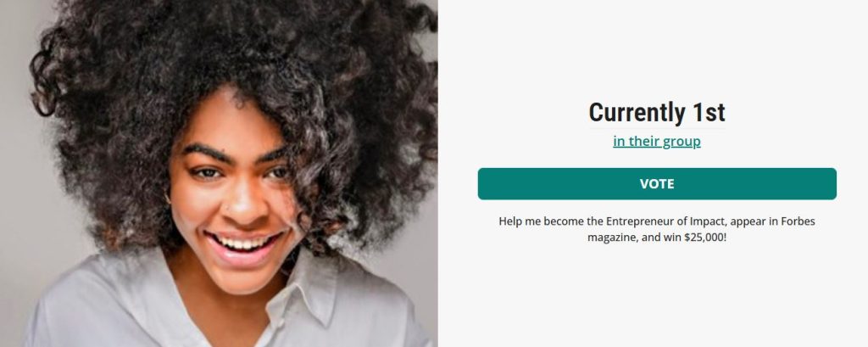Click the word 'Currently' in the heading

(637, 113)
